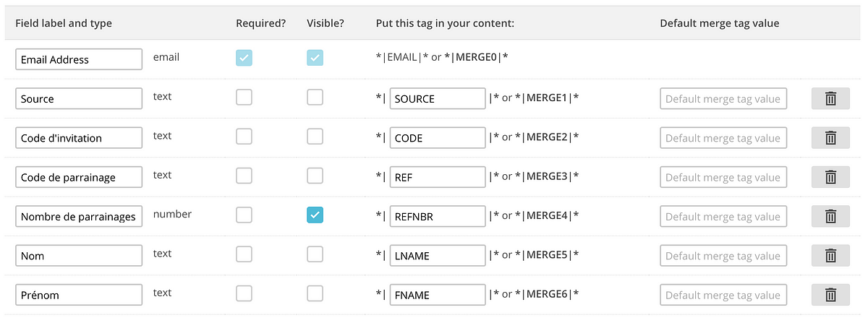Check Required for Code d'invitation
The image size is (868, 323).
pyautogui.click(x=244, y=136)
